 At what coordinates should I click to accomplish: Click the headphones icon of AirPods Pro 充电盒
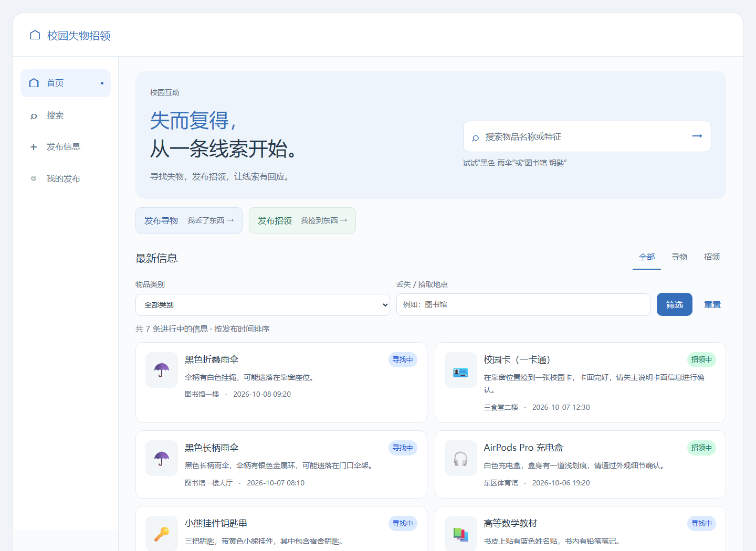click(x=460, y=459)
